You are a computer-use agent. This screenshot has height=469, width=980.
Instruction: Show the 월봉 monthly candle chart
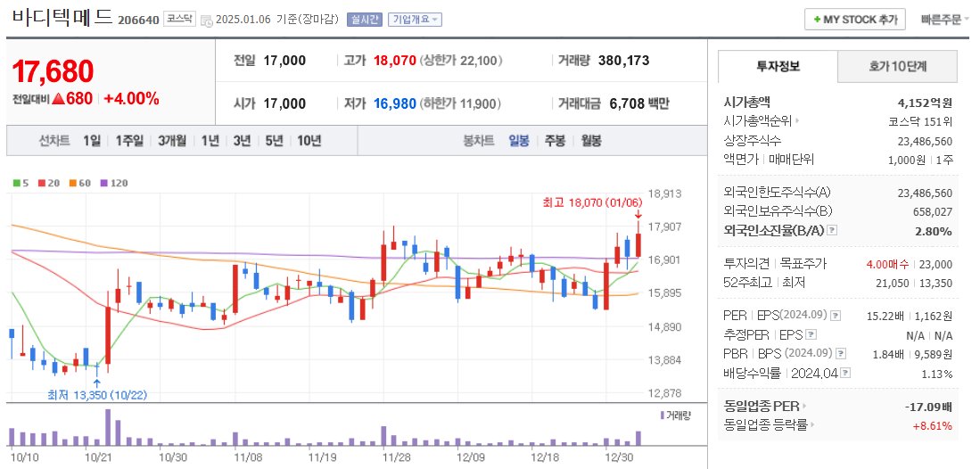pos(590,141)
